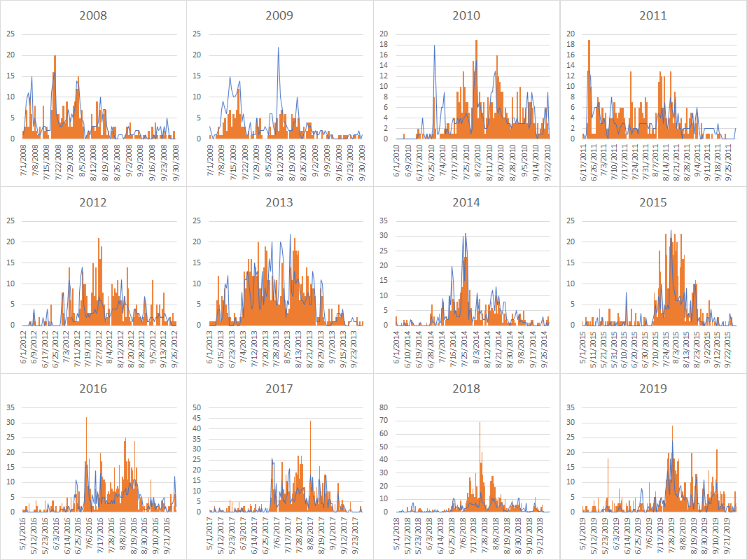Click the tallest blue spike in 2009 chart
This screenshot has width=747, height=560.
(x=278, y=49)
